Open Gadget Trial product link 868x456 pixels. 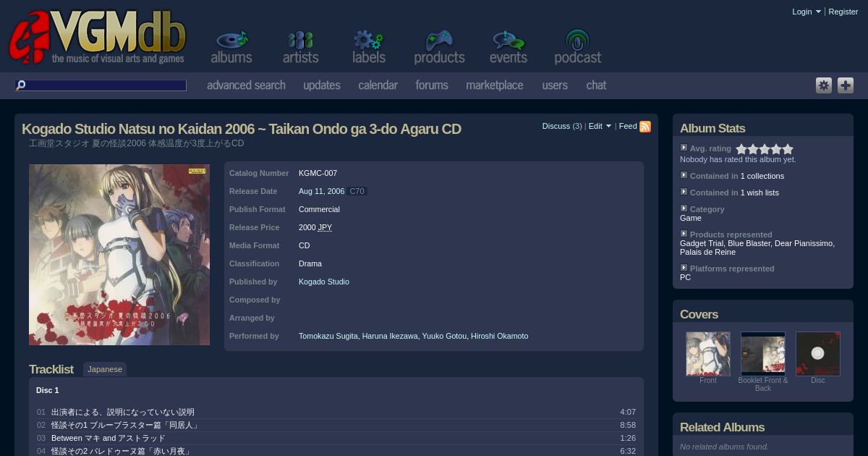(x=702, y=243)
